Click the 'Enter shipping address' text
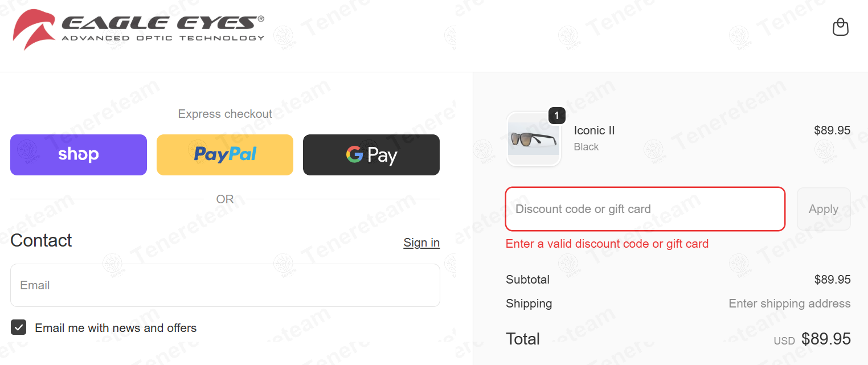Screen dimensions: 868x365 pos(789,304)
